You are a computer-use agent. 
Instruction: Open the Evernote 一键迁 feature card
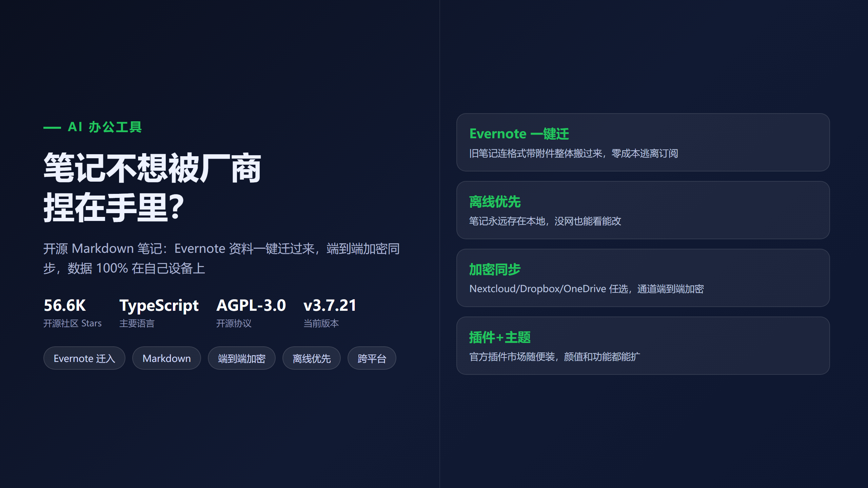[x=643, y=142]
